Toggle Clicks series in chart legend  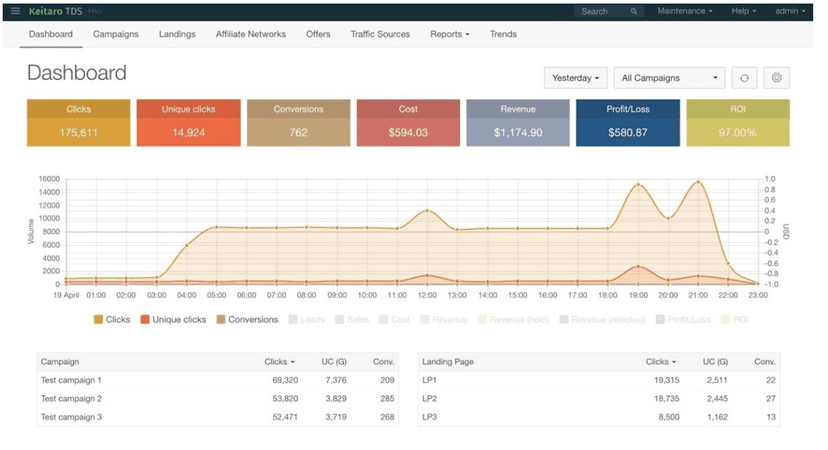pyautogui.click(x=111, y=320)
